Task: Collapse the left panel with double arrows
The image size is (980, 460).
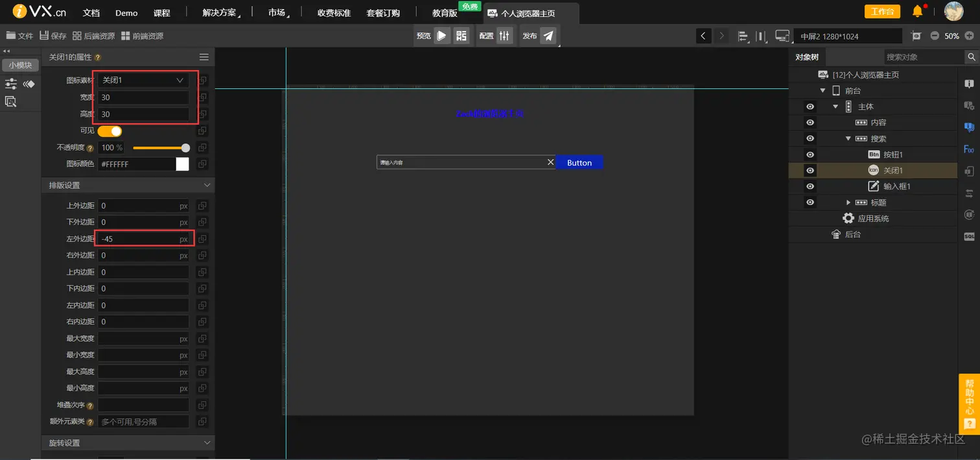Action: (6, 51)
